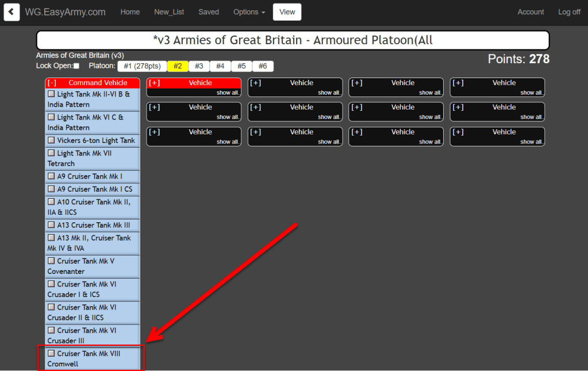Click the back arrow icon
This screenshot has width=588, height=371.
[11, 12]
